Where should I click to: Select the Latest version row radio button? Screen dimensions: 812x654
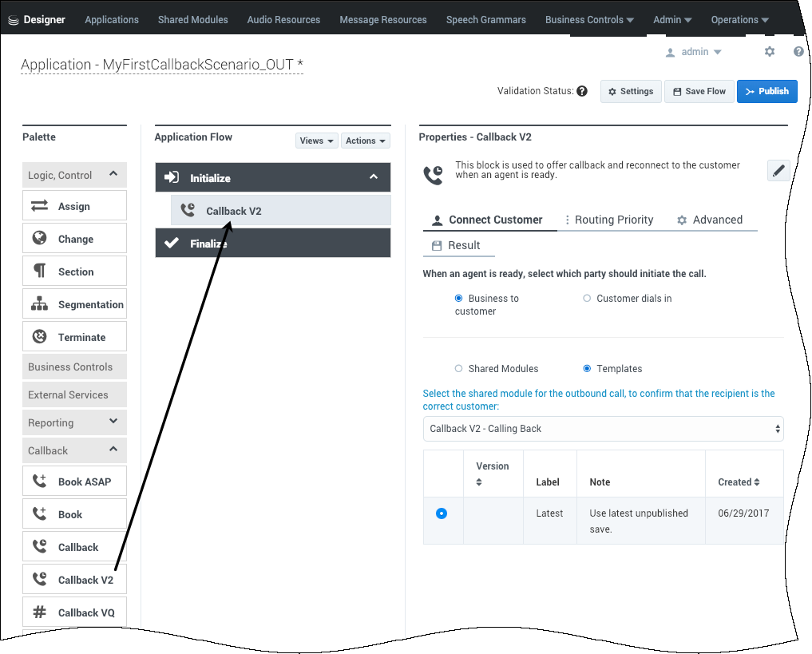442,513
